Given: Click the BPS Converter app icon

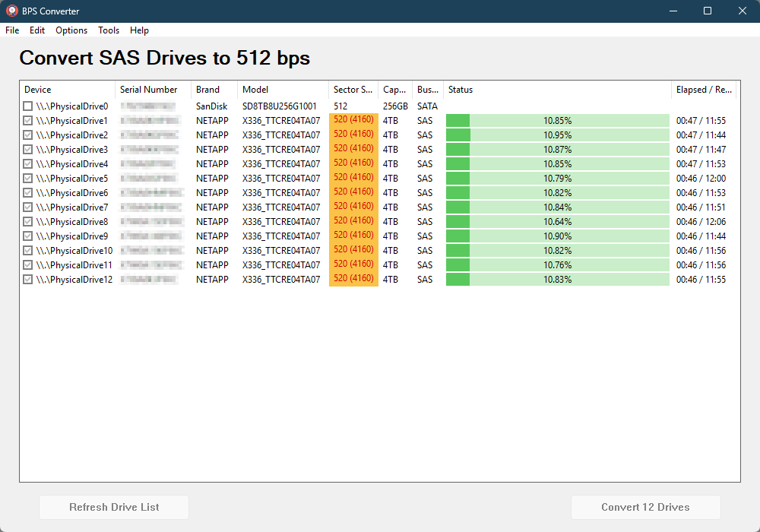Looking at the screenshot, I should [11, 11].
